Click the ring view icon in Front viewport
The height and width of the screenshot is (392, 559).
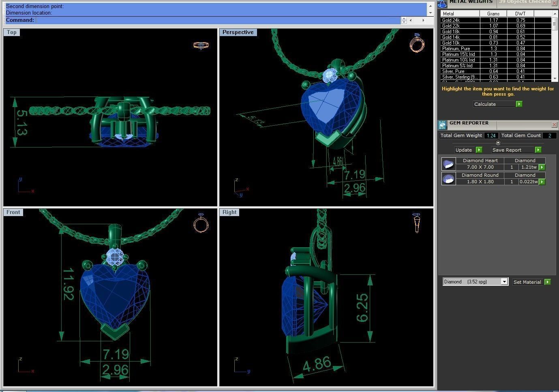tap(201, 223)
